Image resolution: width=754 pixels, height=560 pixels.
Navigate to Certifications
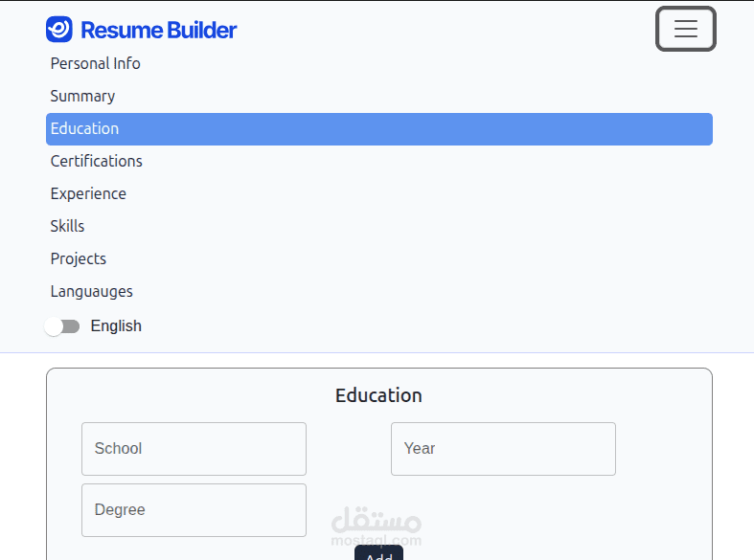96,162
